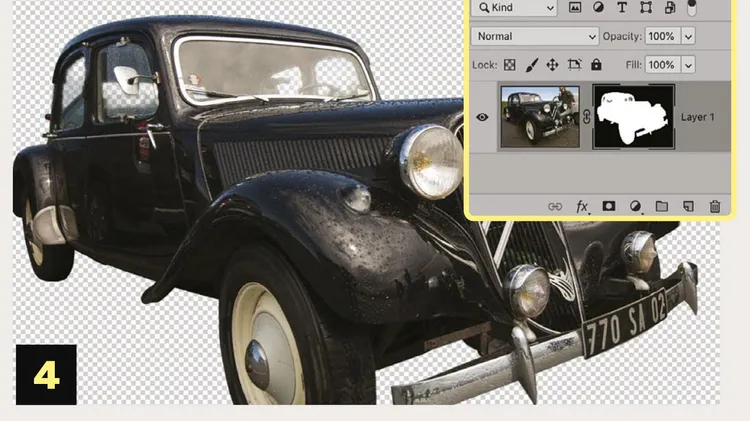
Task: Toggle the layer filtering switch
Action: (692, 7)
